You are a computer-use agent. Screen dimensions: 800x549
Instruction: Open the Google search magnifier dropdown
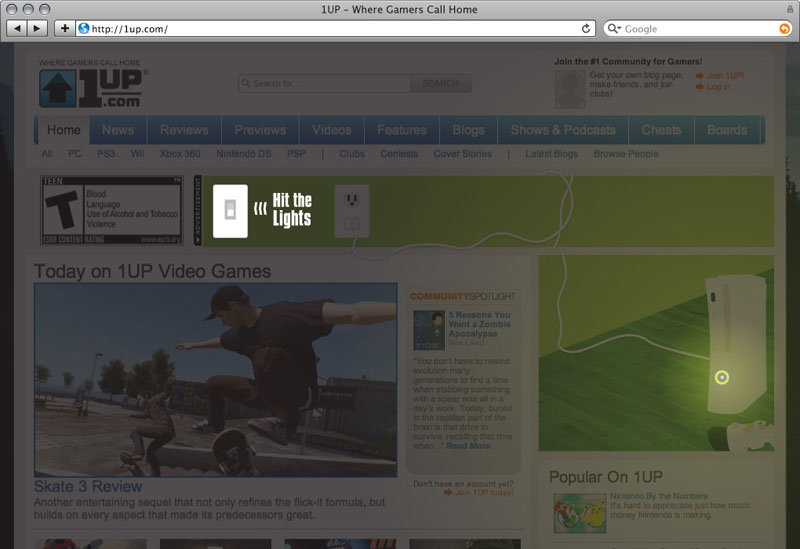click(x=613, y=29)
